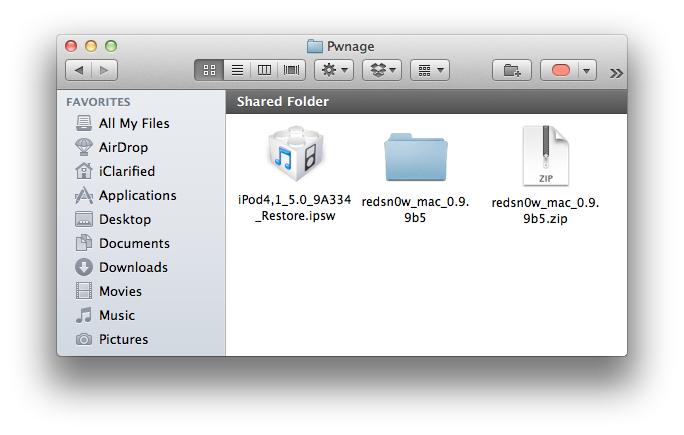Create a new folder with toolbar button
The width and height of the screenshot is (684, 435).
pos(511,71)
